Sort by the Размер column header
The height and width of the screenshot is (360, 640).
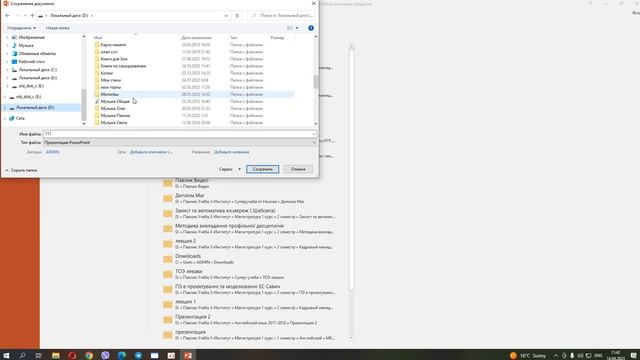pos(277,38)
